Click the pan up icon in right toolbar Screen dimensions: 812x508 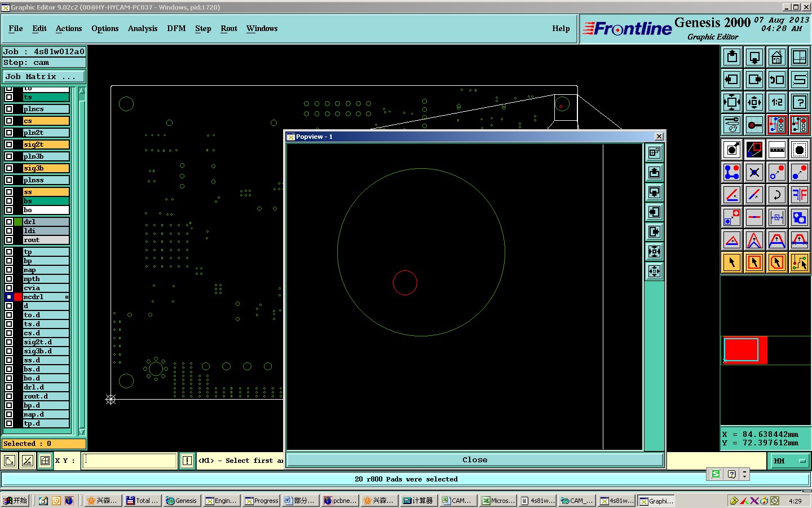732,57
